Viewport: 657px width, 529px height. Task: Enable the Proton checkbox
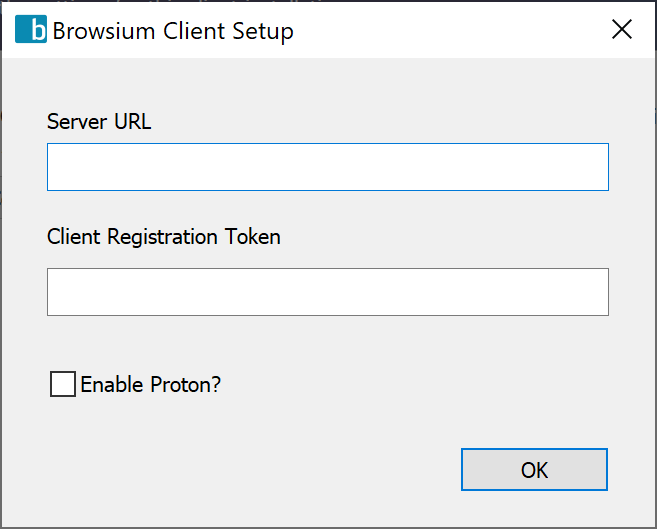63,384
